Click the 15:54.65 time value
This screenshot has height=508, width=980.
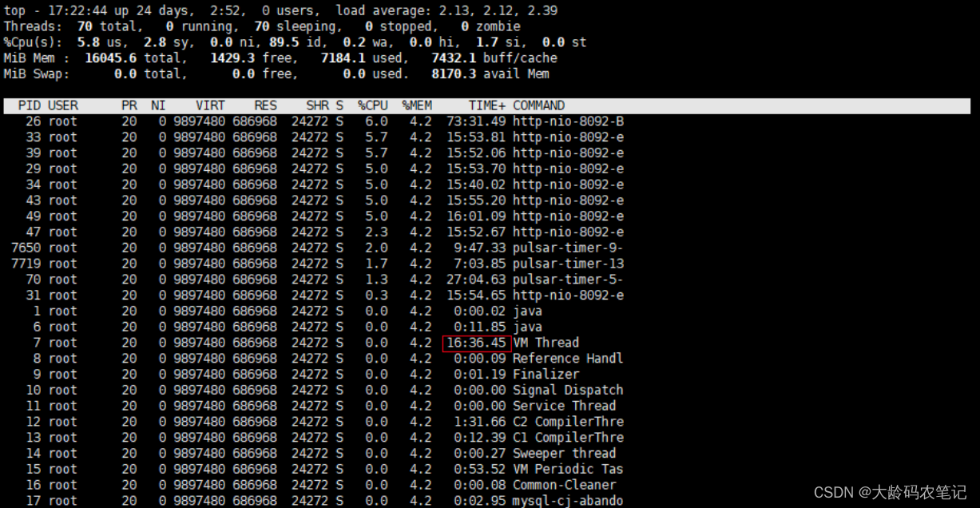coord(476,296)
